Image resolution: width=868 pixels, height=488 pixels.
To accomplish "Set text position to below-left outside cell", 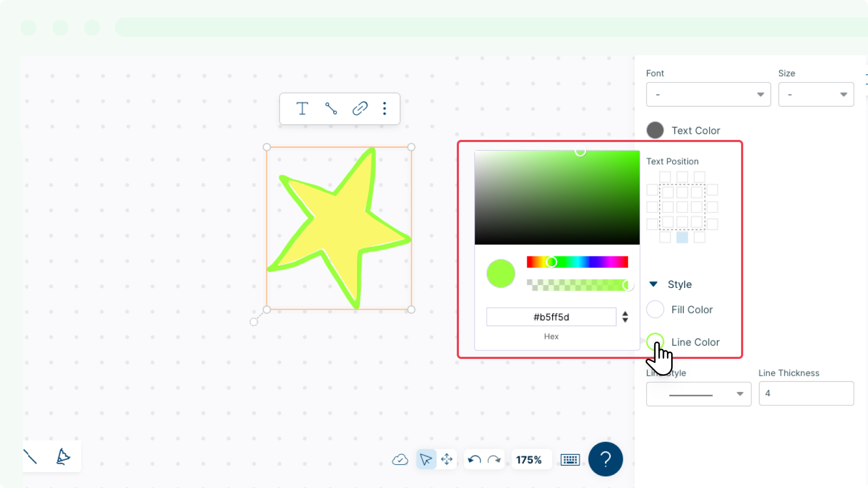I will click(x=665, y=237).
